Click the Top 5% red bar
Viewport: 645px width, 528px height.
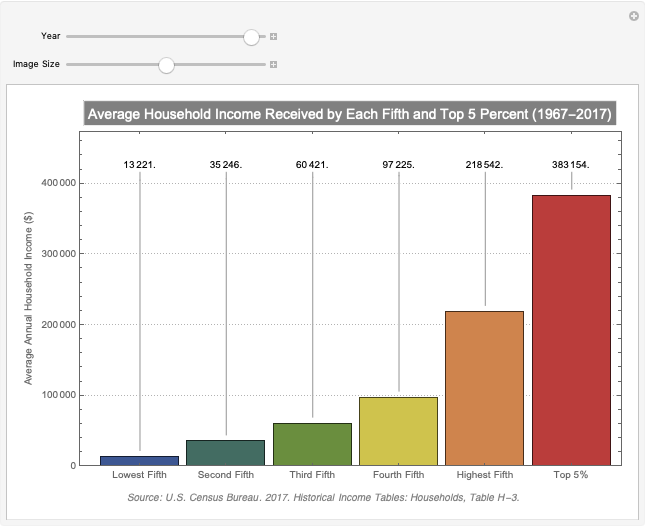571,330
